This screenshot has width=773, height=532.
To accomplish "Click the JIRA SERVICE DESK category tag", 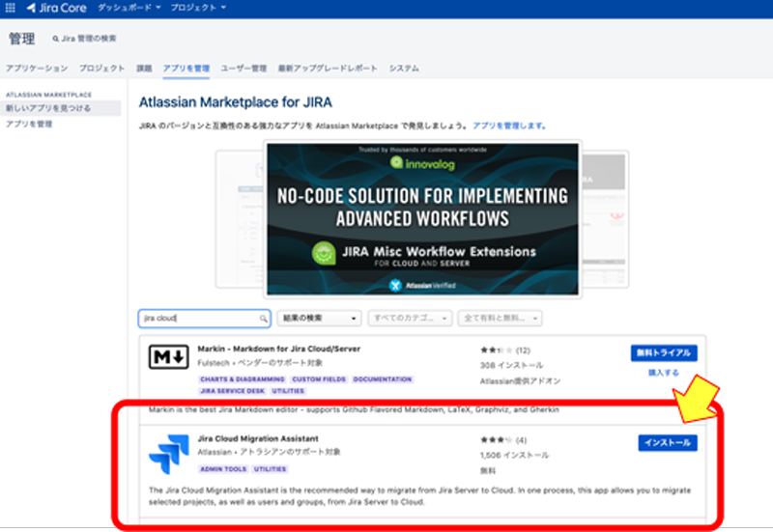I will click(232, 391).
